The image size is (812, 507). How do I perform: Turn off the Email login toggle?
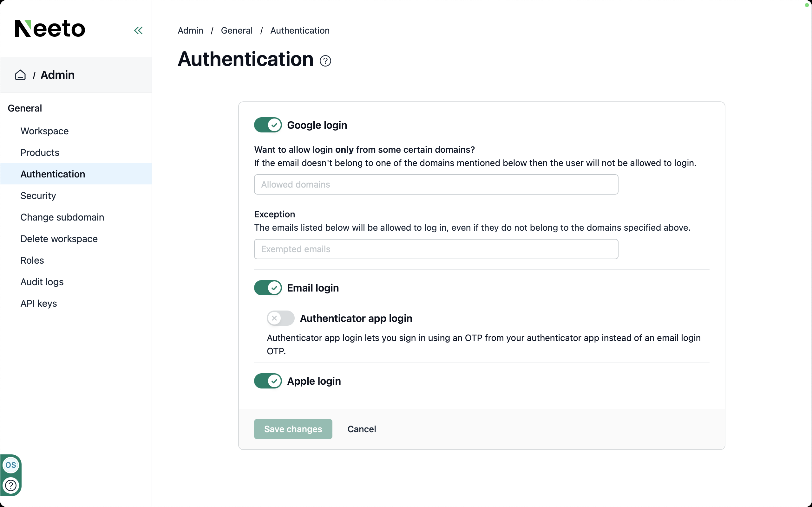coord(268,288)
